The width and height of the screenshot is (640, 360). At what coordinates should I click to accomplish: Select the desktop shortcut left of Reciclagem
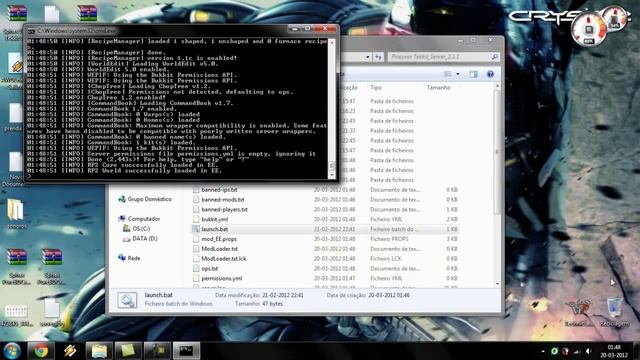click(x=579, y=313)
